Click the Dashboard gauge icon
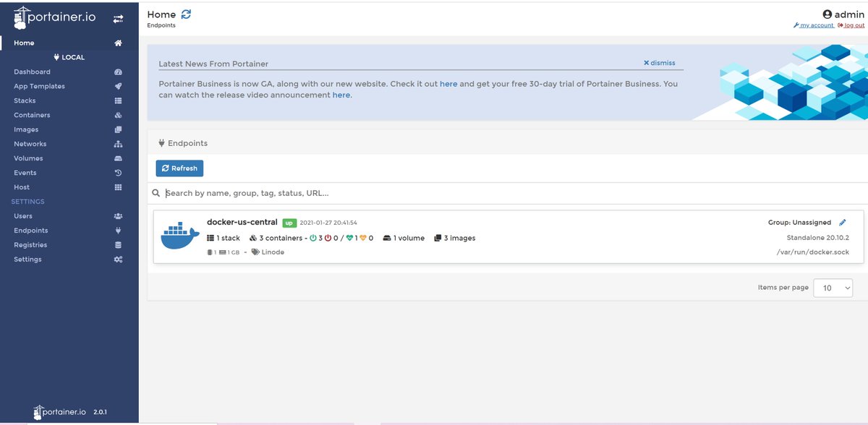 pos(118,72)
